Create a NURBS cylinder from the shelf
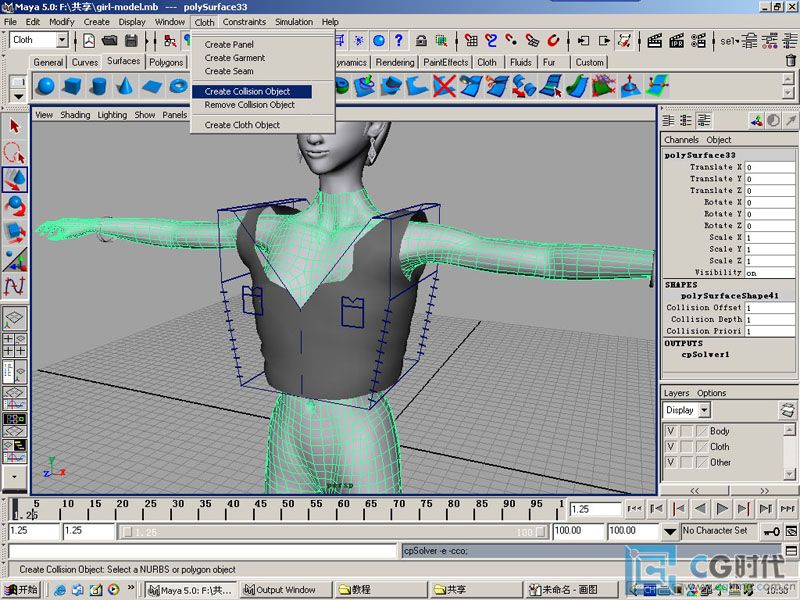Viewport: 800px width, 600px height. pyautogui.click(x=98, y=86)
